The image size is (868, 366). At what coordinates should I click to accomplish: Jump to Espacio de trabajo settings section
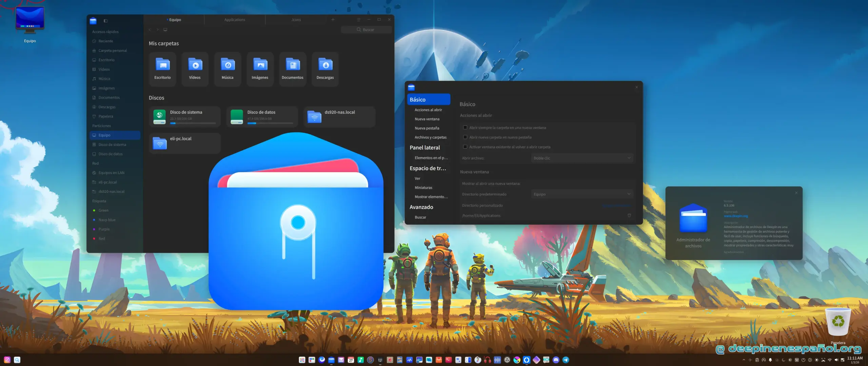(428, 168)
